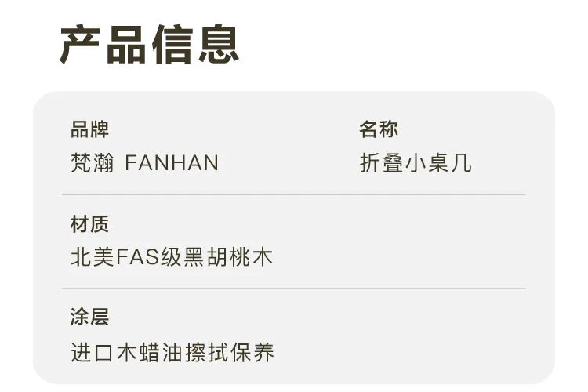Image resolution: width=588 pixels, height=392 pixels.
Task: Select the 品牌 label
Action: (x=89, y=129)
